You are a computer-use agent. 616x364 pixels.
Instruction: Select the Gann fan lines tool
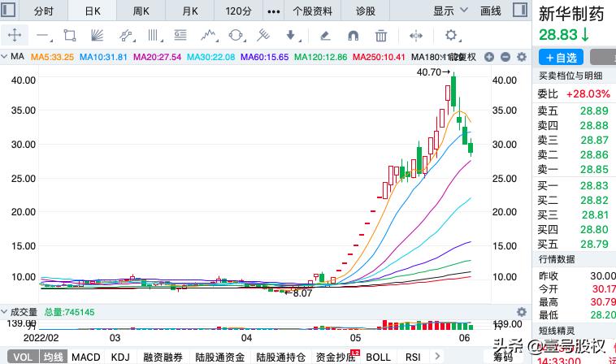click(x=97, y=36)
